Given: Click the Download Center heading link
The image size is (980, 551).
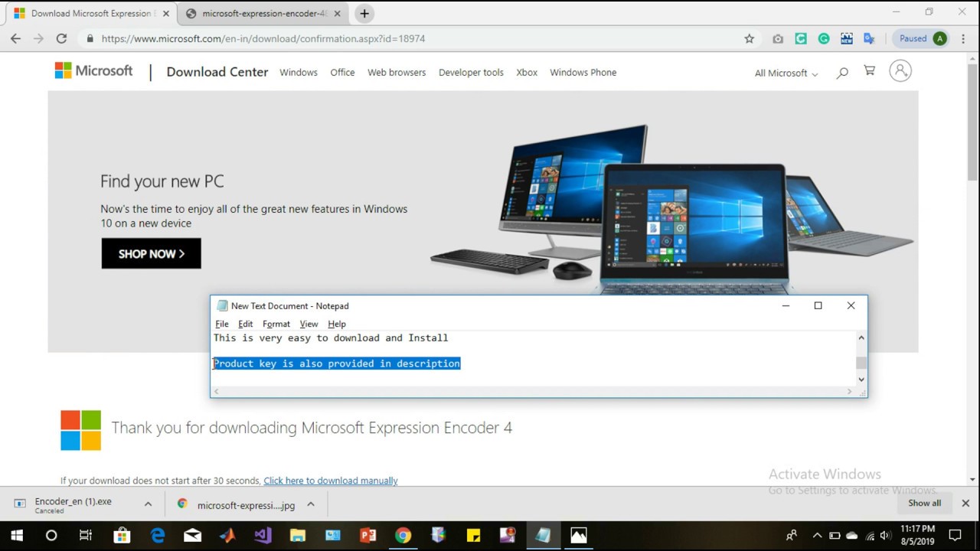Looking at the screenshot, I should [217, 72].
